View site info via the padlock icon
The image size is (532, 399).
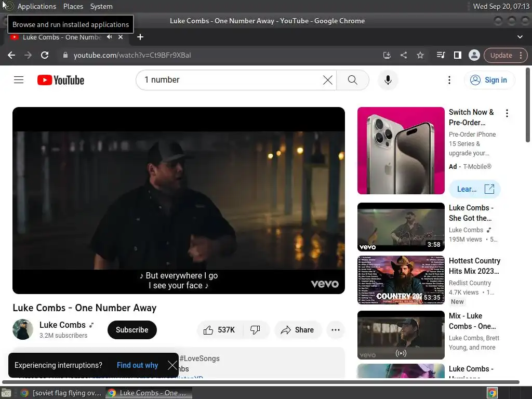click(x=65, y=55)
